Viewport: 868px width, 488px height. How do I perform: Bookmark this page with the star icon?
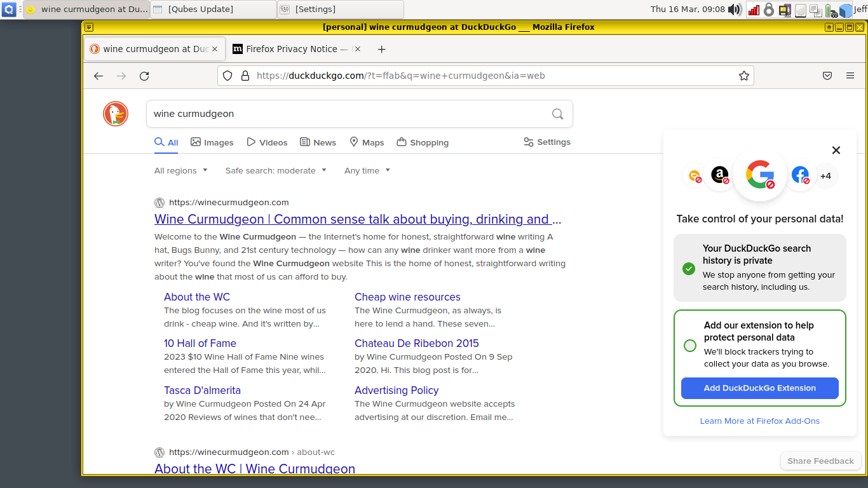tap(744, 76)
